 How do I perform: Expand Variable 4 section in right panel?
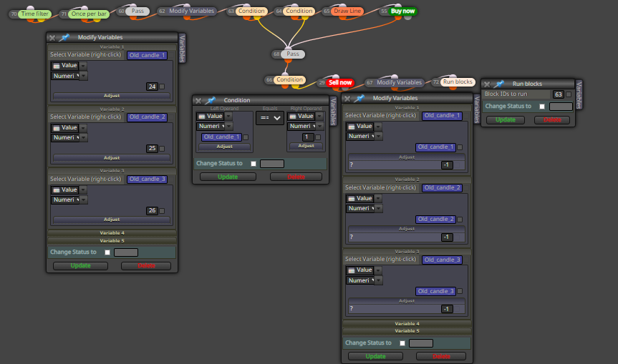407,324
